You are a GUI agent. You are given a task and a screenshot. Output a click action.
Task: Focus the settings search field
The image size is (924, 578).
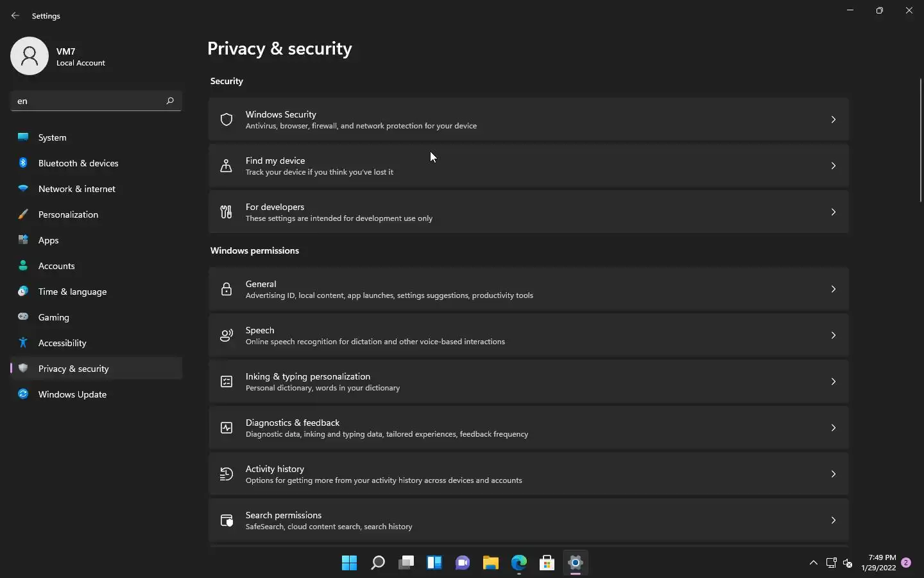pos(87,101)
